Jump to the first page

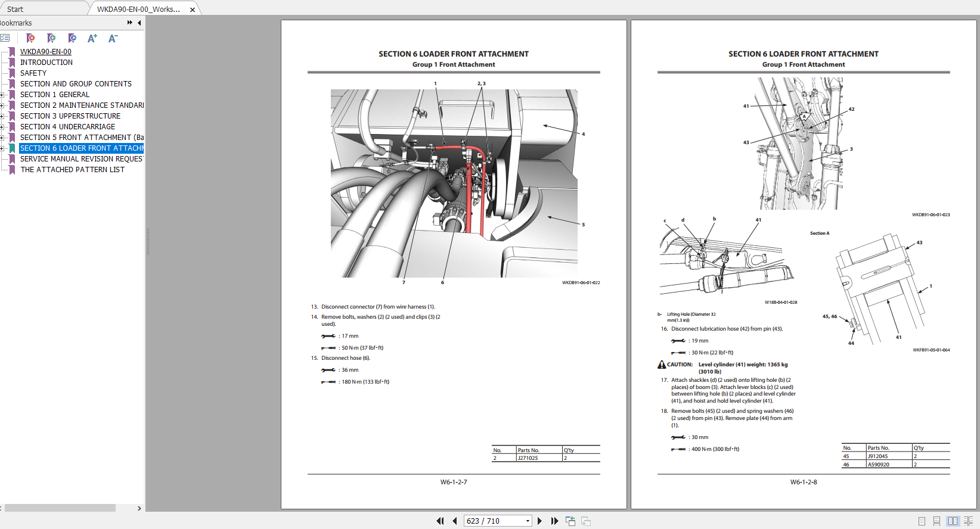(x=440, y=521)
